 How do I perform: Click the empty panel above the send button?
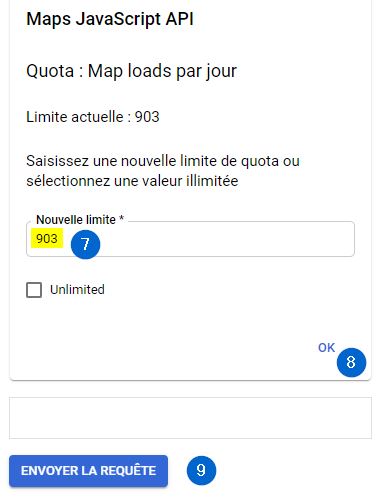[x=190, y=418]
